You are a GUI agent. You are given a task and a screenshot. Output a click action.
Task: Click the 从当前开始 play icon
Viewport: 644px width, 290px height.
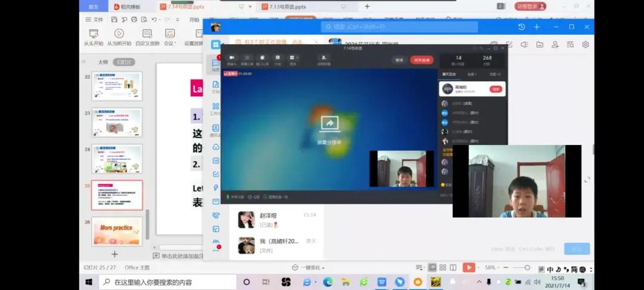click(x=119, y=35)
